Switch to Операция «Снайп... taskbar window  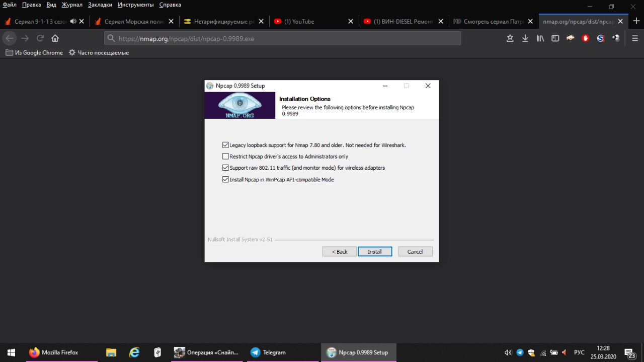tap(206, 352)
